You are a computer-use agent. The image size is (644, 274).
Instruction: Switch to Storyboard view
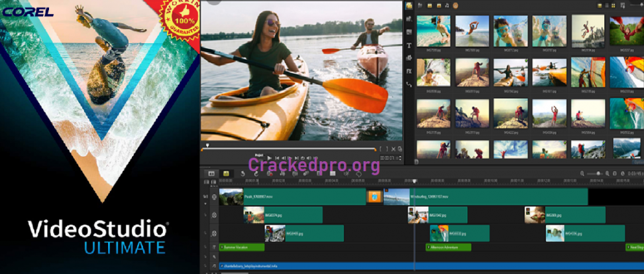[x=211, y=174]
